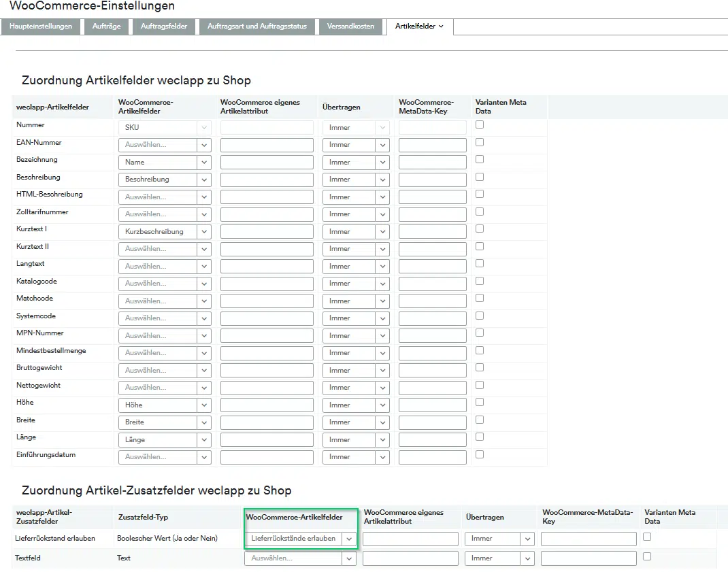This screenshot has width=728, height=572.
Task: Open Übertragen dropdown for Langtext
Action: click(x=356, y=267)
